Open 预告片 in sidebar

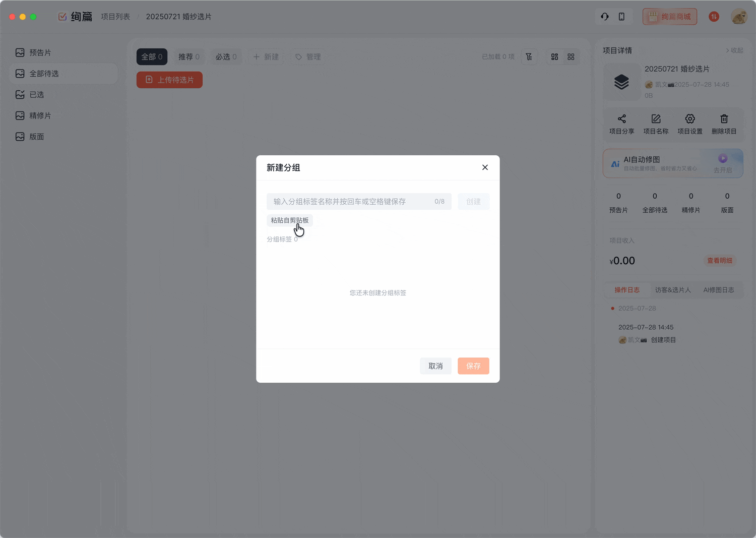[x=64, y=52]
